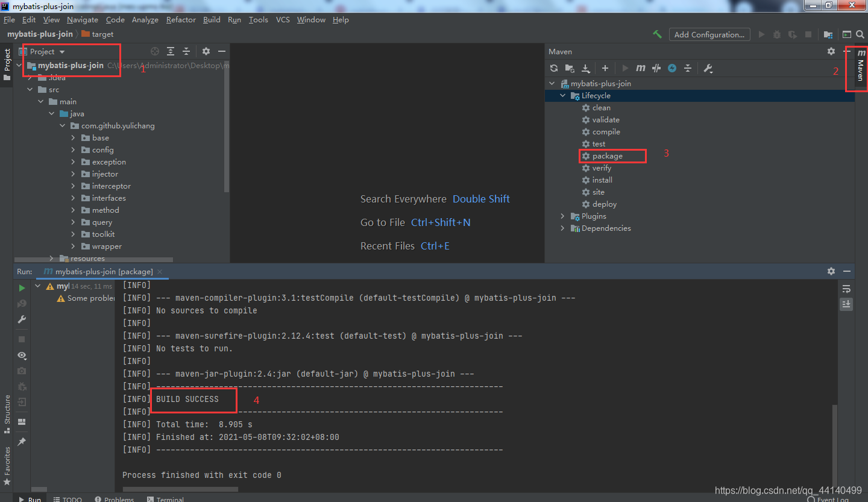Collapse the src folder
Screen dimensions: 868x502
click(x=30, y=89)
